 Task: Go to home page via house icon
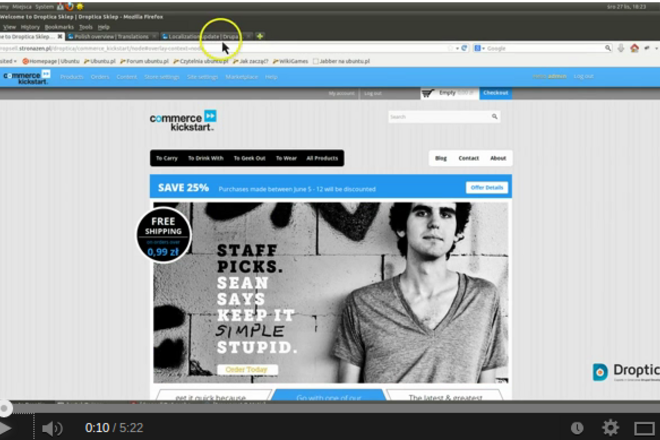click(x=634, y=48)
